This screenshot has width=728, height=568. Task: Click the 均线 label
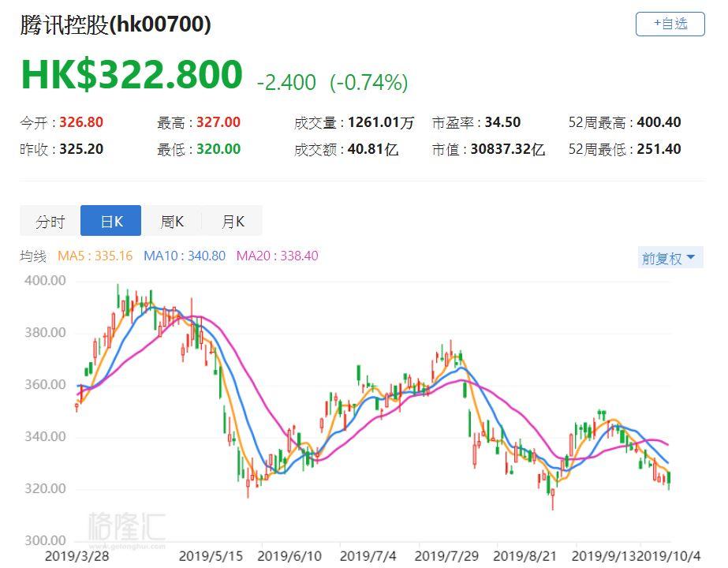(x=33, y=256)
